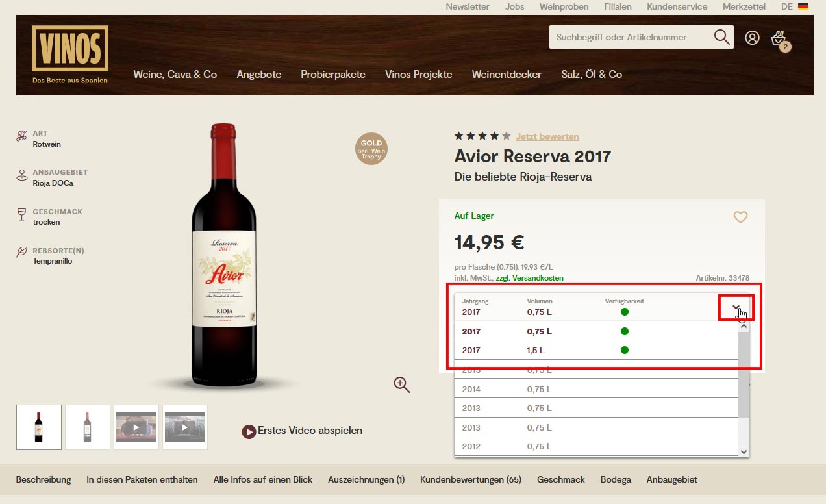Image resolution: width=826 pixels, height=504 pixels.
Task: Click the Jetzt bewerten link
Action: click(547, 136)
